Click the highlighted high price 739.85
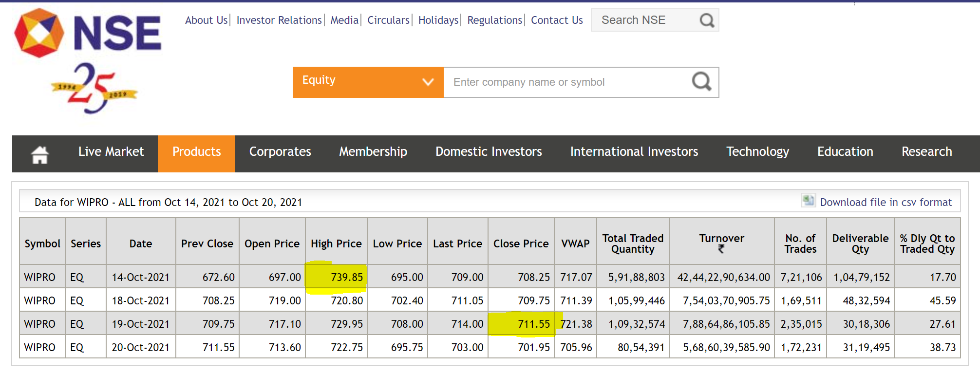The height and width of the screenshot is (374, 980). point(347,277)
